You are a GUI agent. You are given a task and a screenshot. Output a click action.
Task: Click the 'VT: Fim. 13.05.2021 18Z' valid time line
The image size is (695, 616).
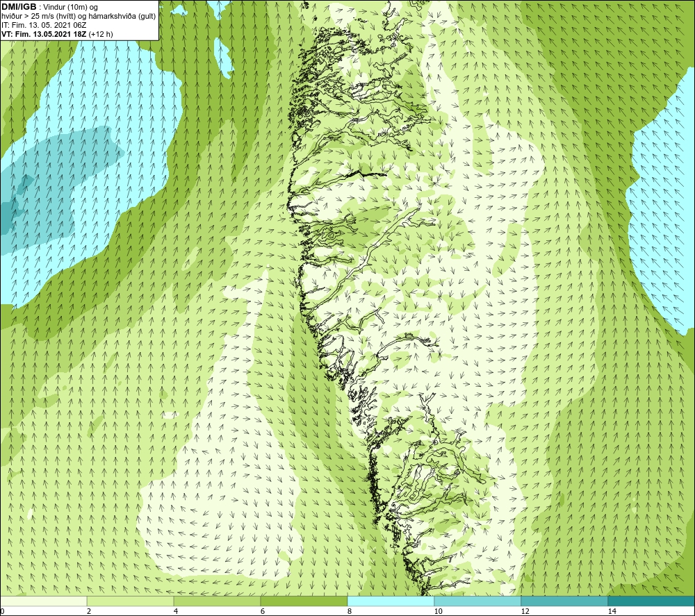point(57,33)
